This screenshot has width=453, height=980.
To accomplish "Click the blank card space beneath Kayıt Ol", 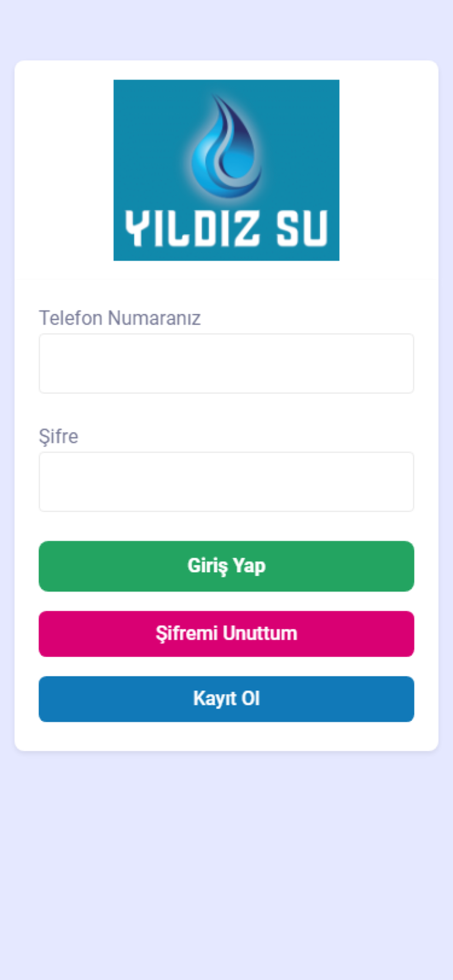I will click(226, 736).
